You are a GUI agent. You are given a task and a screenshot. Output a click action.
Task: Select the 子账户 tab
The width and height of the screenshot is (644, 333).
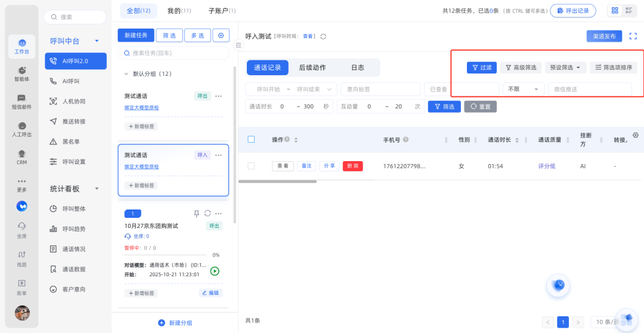(x=221, y=11)
